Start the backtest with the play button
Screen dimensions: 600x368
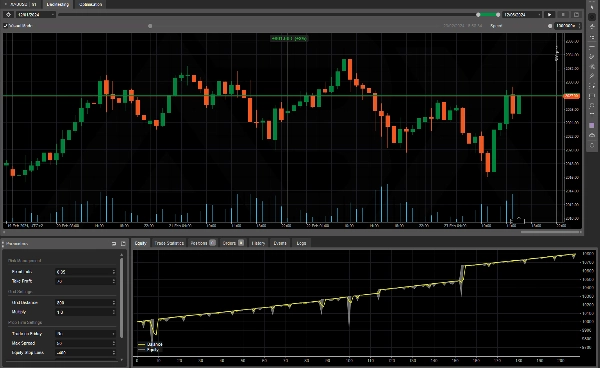[x=549, y=15]
